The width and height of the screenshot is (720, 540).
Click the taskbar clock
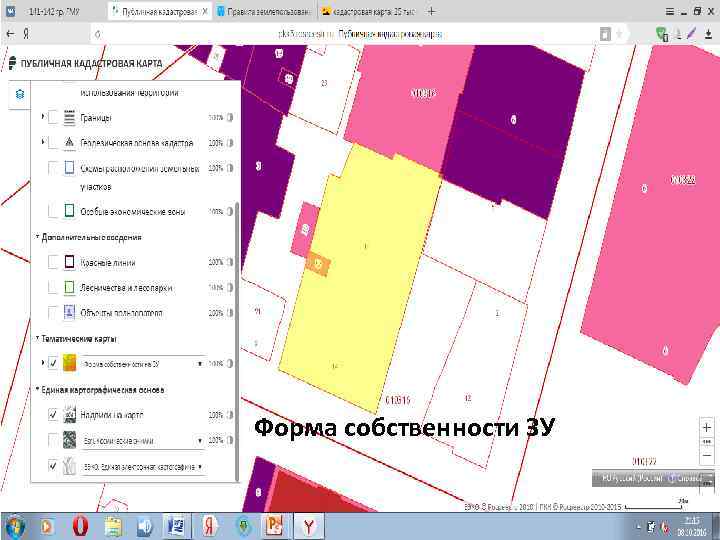(x=693, y=526)
